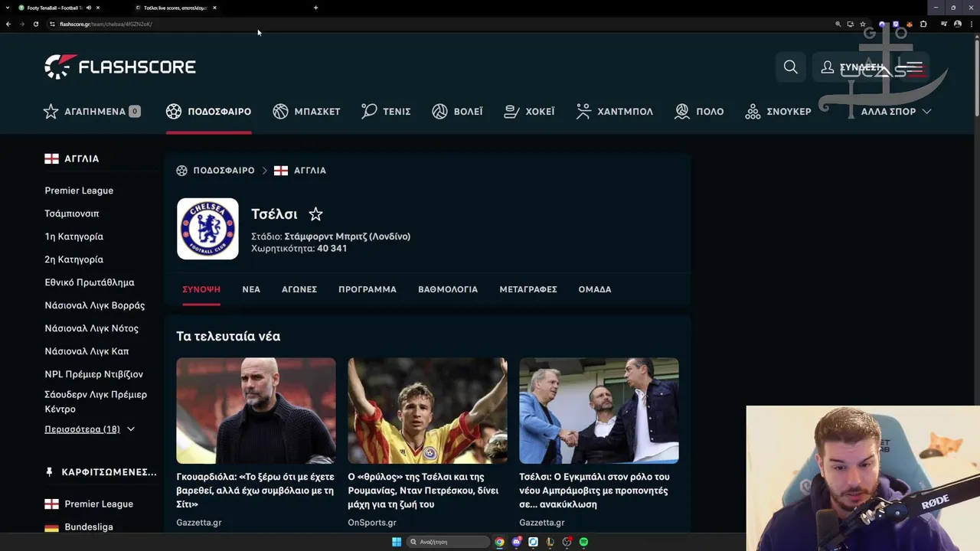Open Νάσιοναλ Λιγκ Καπ link
Screen dimensions: 980x551
tap(87, 351)
